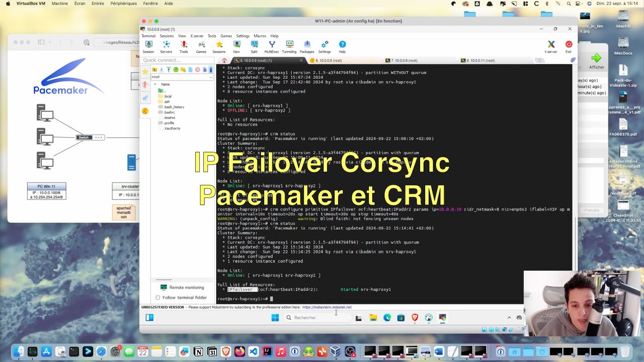Open the Macros sidebar tab
The image size is (644, 362).
point(145,98)
